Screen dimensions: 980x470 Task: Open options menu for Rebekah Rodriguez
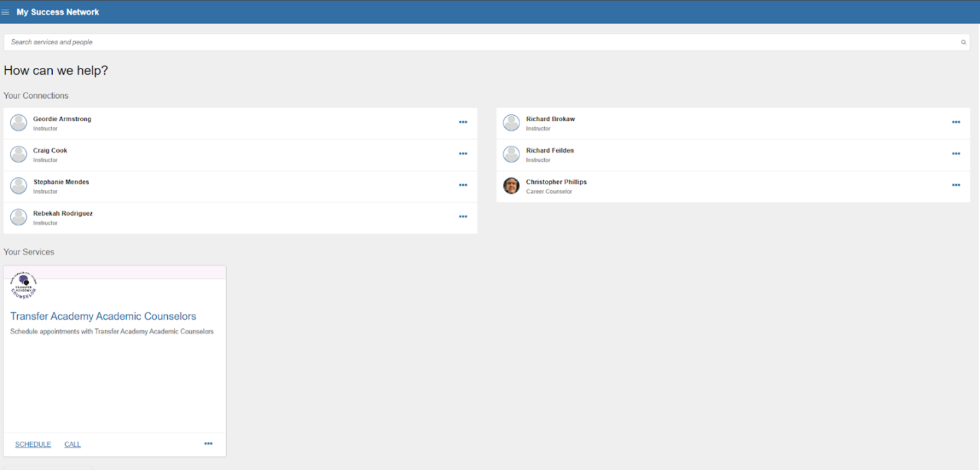coord(463,217)
